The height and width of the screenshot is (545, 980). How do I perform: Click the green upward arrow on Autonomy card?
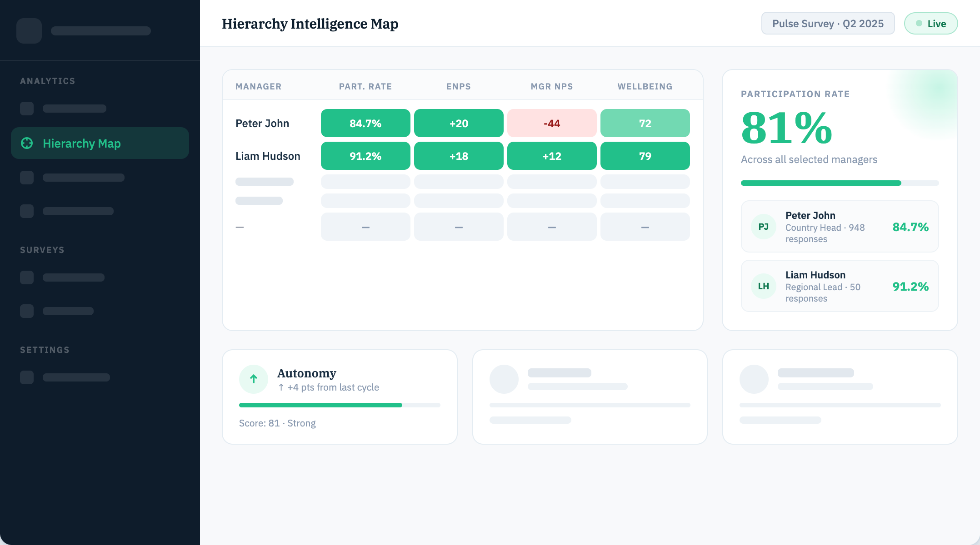[253, 379]
